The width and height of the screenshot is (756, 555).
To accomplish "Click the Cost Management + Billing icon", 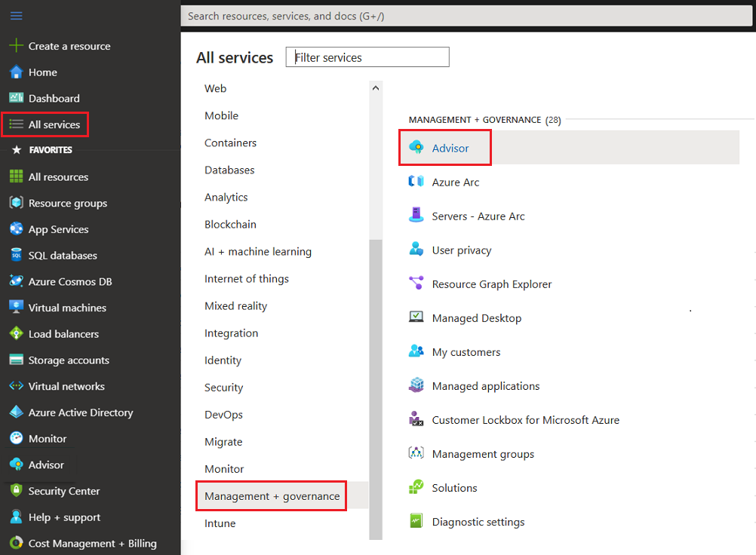I will (x=16, y=543).
